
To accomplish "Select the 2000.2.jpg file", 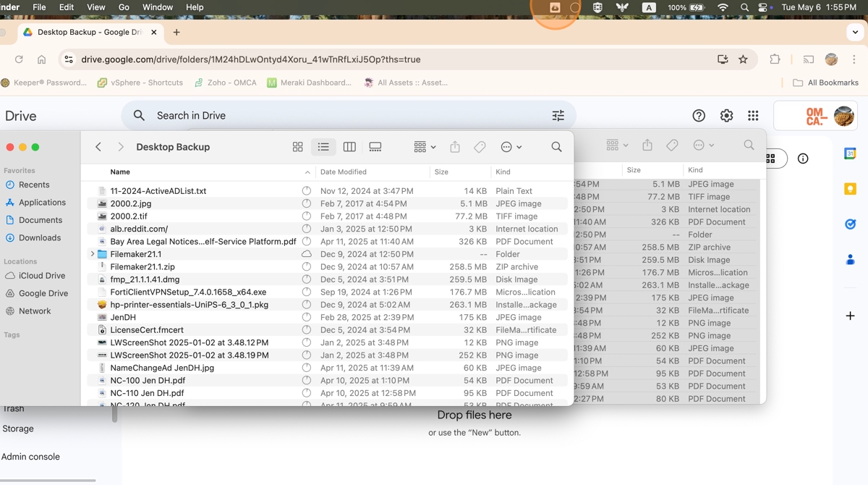I will pos(131,203).
